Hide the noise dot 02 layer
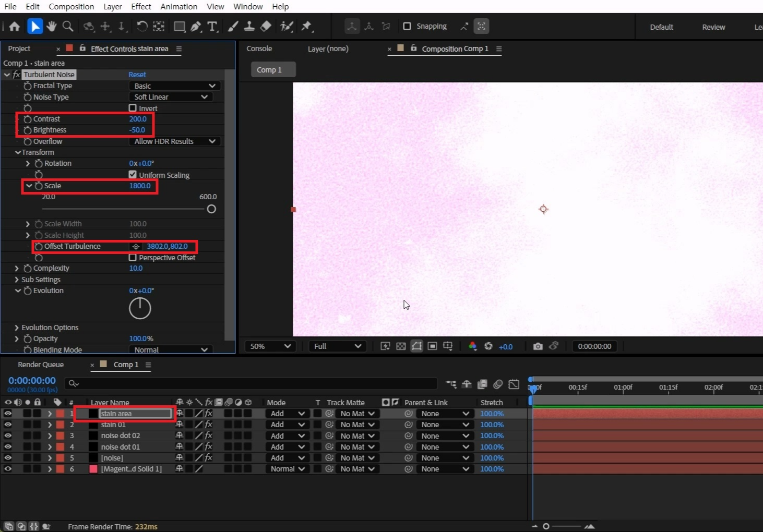The height and width of the screenshot is (532, 763). click(x=8, y=436)
